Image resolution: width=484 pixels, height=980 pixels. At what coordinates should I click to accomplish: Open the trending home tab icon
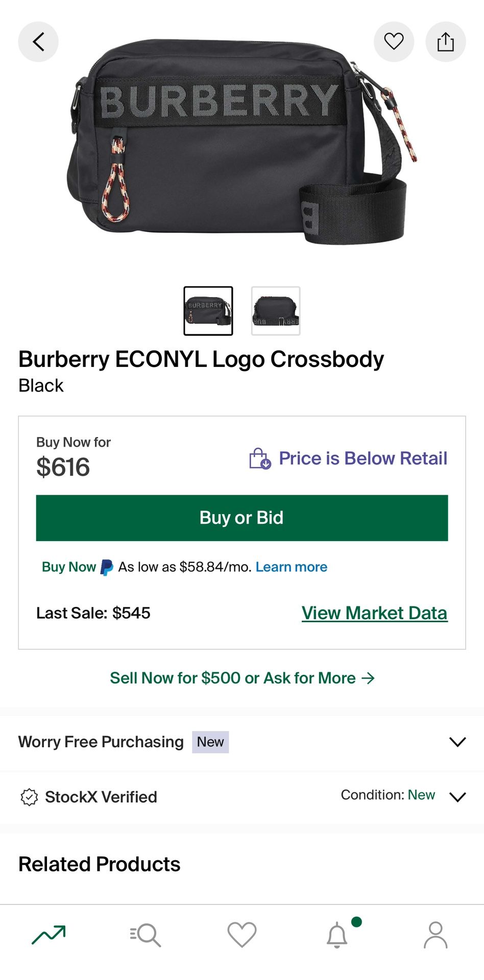(x=49, y=935)
